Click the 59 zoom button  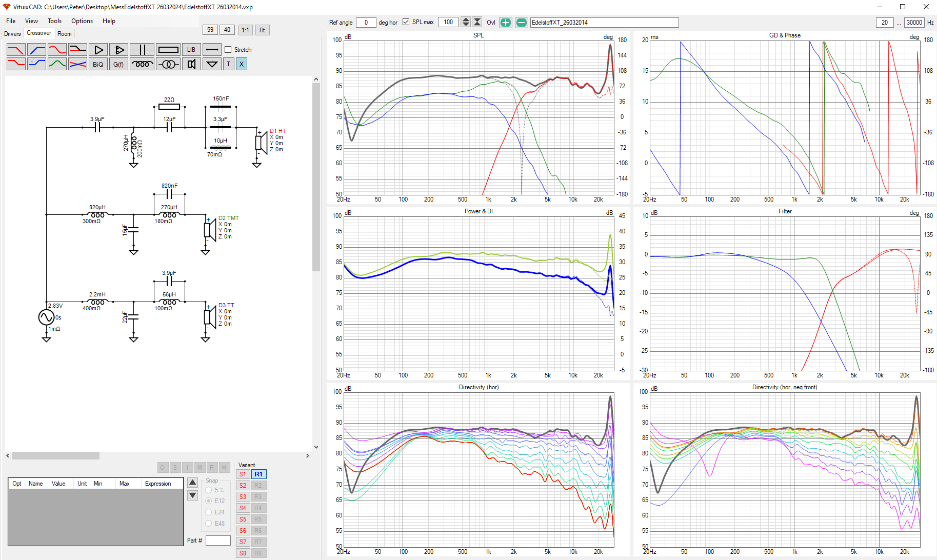pyautogui.click(x=210, y=30)
